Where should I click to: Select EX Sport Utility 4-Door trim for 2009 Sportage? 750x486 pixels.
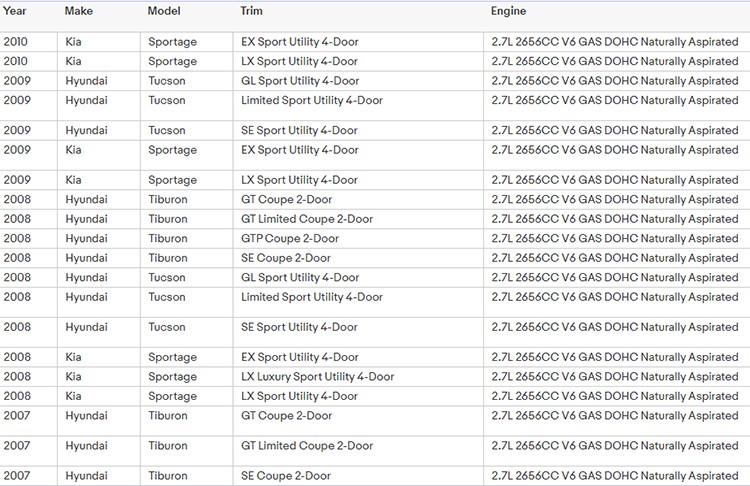299,150
